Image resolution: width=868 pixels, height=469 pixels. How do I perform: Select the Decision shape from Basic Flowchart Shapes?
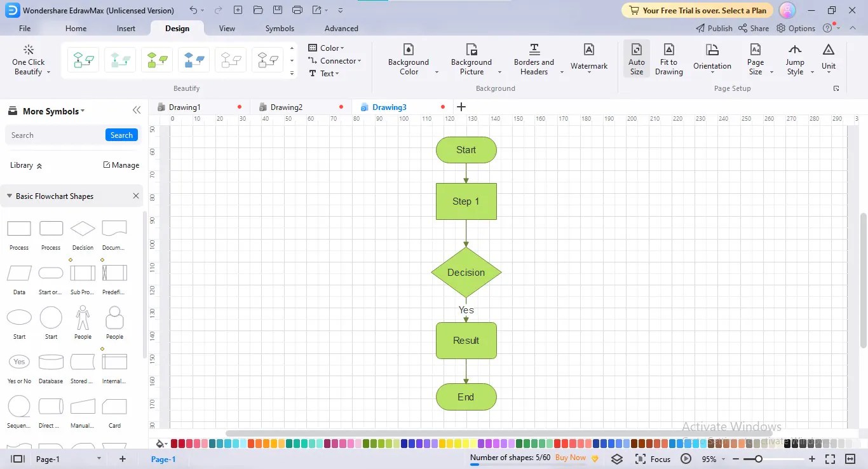[x=82, y=229]
